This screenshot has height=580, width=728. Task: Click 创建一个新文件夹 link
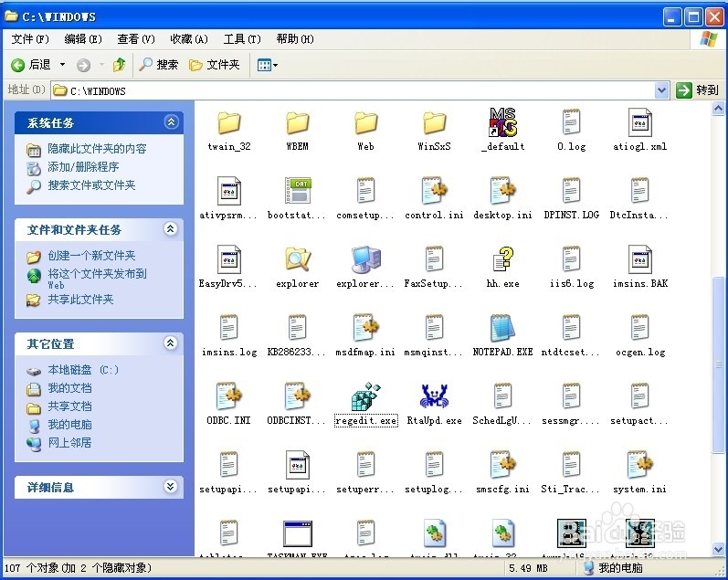tap(91, 256)
